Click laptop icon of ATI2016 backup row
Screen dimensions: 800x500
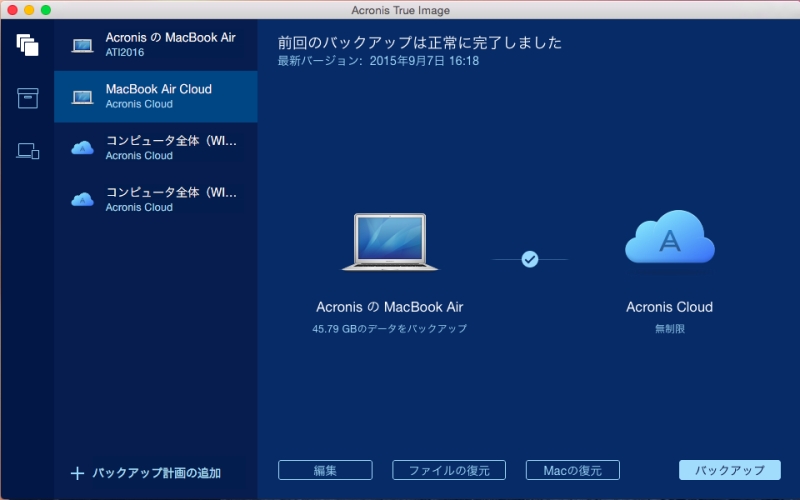[82, 46]
